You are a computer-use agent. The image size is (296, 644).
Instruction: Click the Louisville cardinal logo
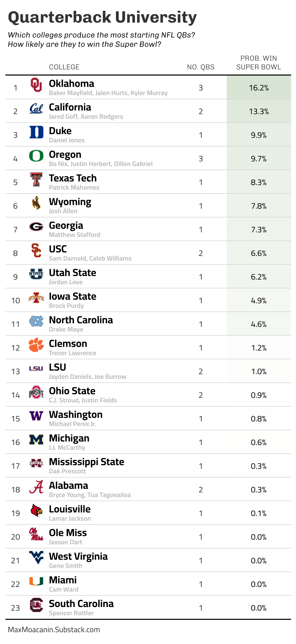(36, 510)
